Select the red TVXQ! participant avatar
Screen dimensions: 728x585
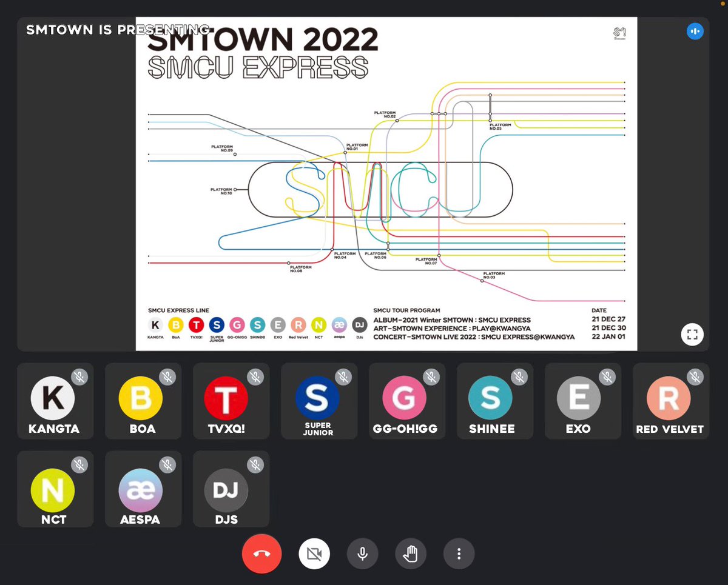coord(226,398)
